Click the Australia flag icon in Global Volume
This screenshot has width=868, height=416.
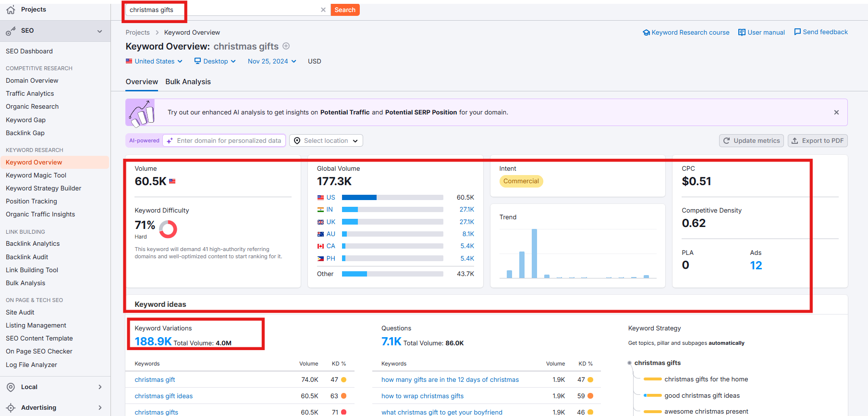click(320, 234)
